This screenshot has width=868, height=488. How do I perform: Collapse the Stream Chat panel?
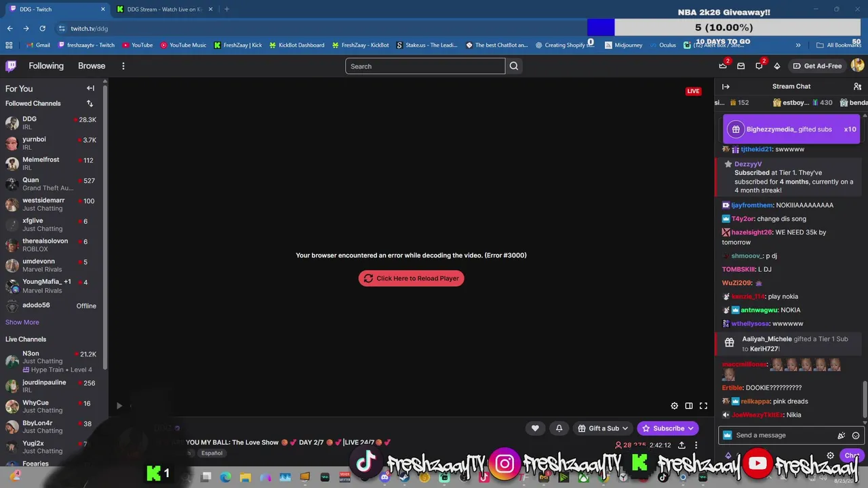coord(726,87)
